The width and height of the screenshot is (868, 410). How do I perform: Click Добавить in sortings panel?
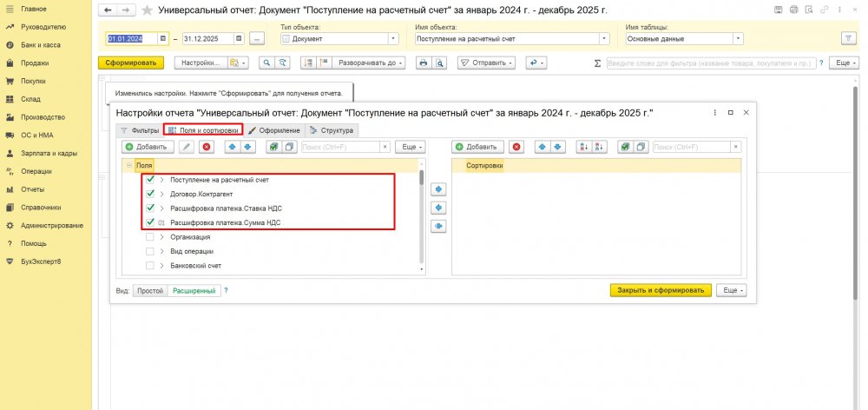pos(477,147)
